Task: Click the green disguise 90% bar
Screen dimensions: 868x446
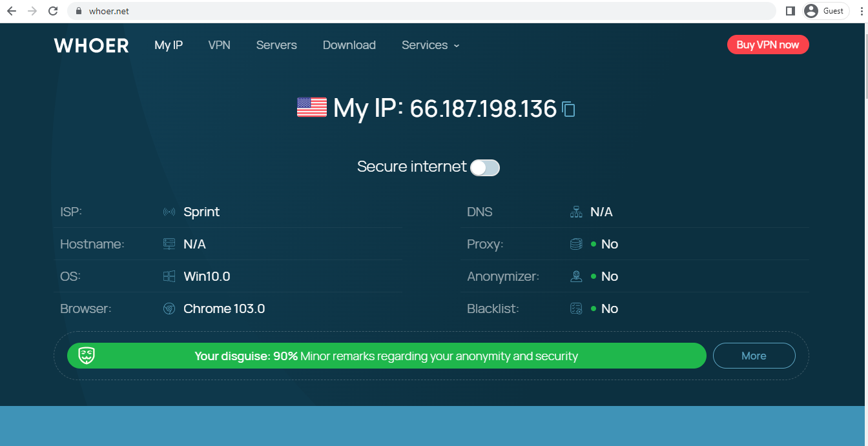Action: (x=386, y=356)
